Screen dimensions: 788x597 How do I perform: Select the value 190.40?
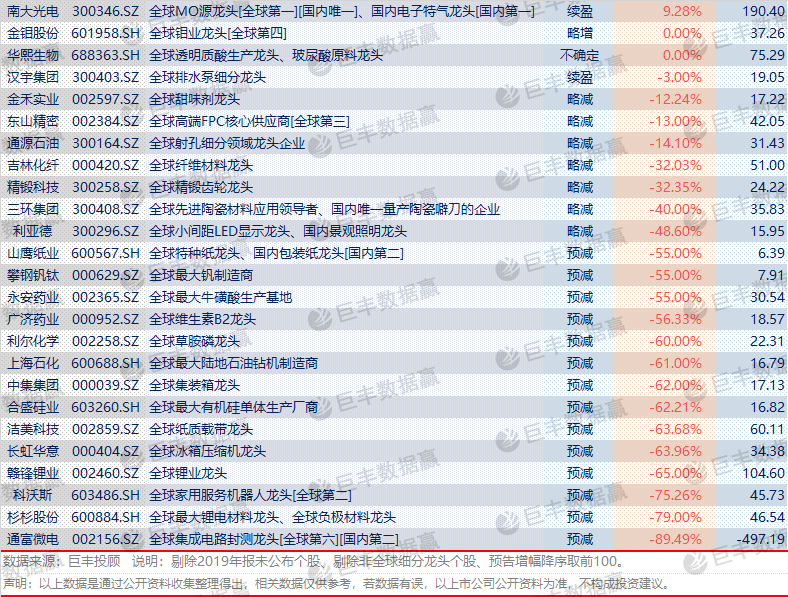763,11
